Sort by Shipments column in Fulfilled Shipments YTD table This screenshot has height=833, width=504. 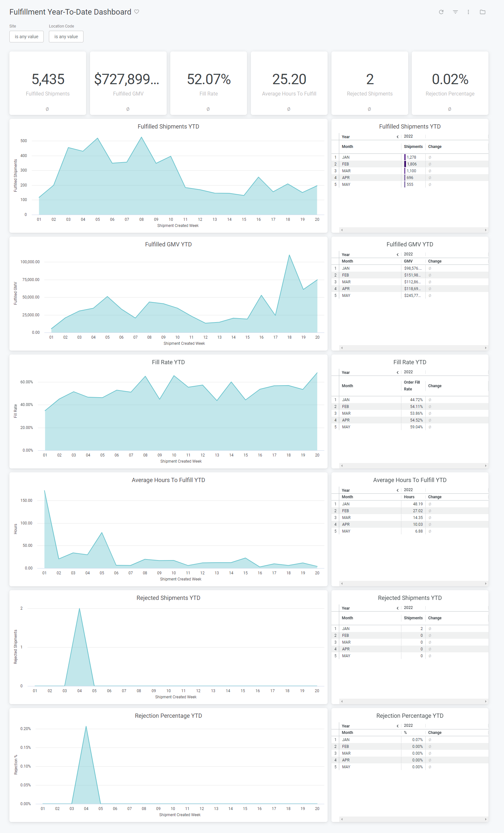click(x=413, y=147)
